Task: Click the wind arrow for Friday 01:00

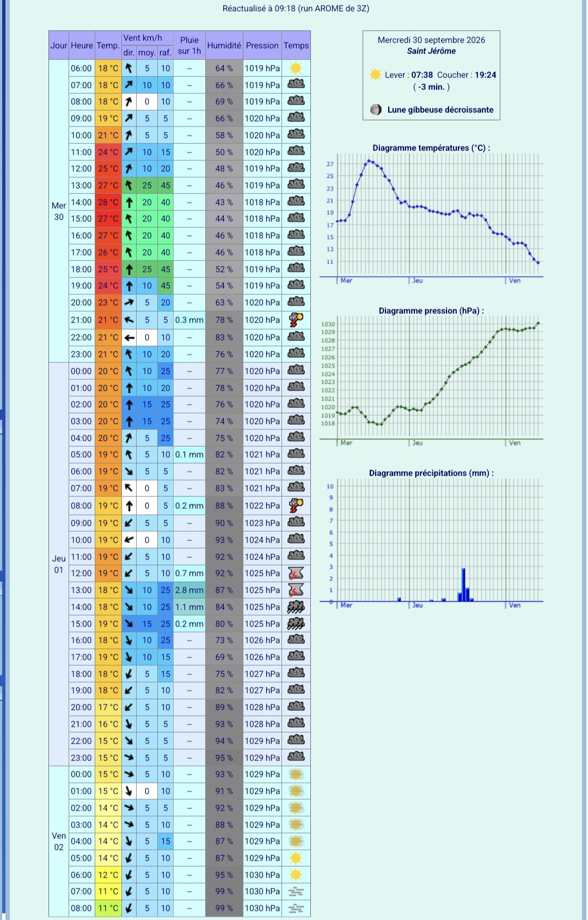Action: point(129,791)
